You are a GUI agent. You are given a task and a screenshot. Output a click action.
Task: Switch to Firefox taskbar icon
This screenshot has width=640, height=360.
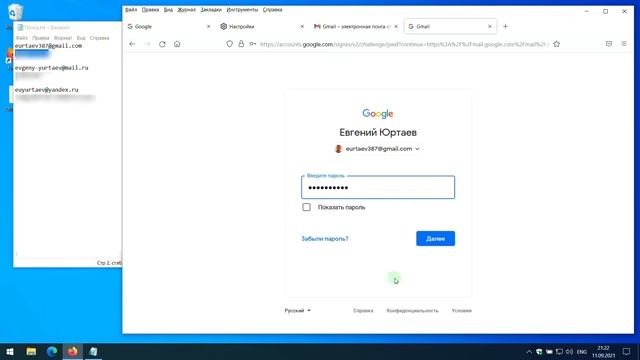pos(73,351)
